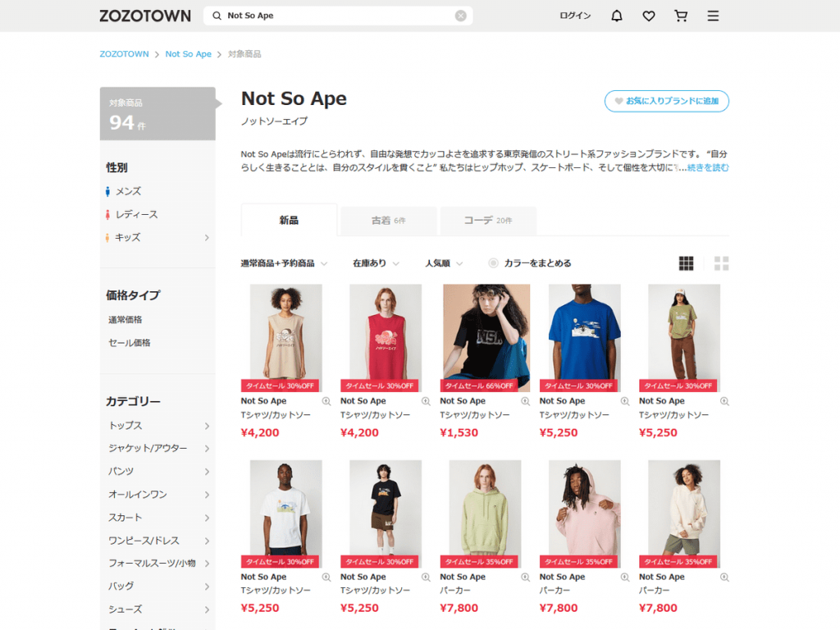Viewport: 840px width, 630px height.
Task: Zoom icon for cream hoodie ¥7,800
Action: coord(725,577)
